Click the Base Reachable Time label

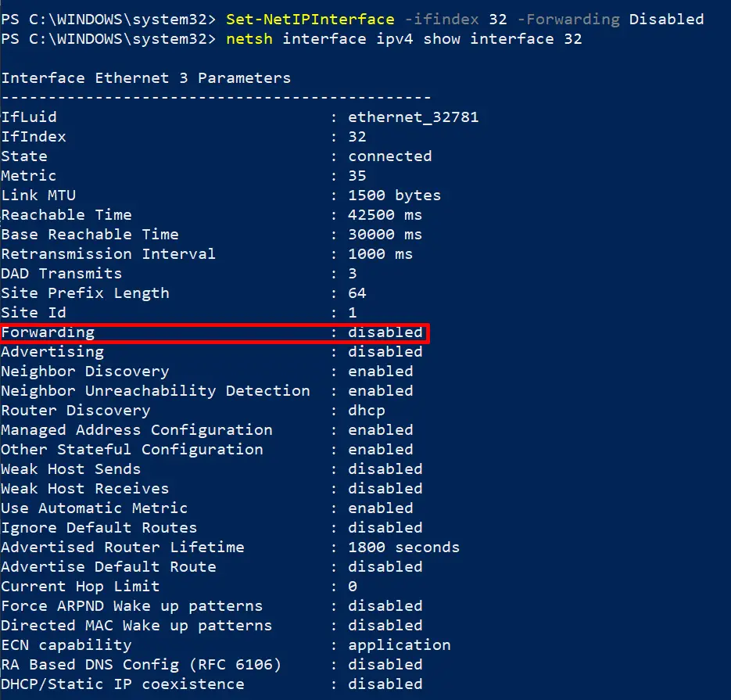point(89,235)
